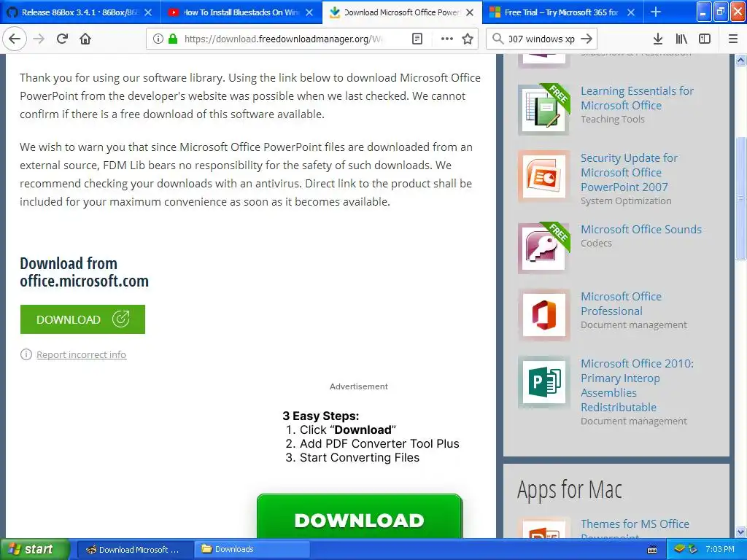Select the Download Microsoft Office PowerPoint tab

pos(402,12)
